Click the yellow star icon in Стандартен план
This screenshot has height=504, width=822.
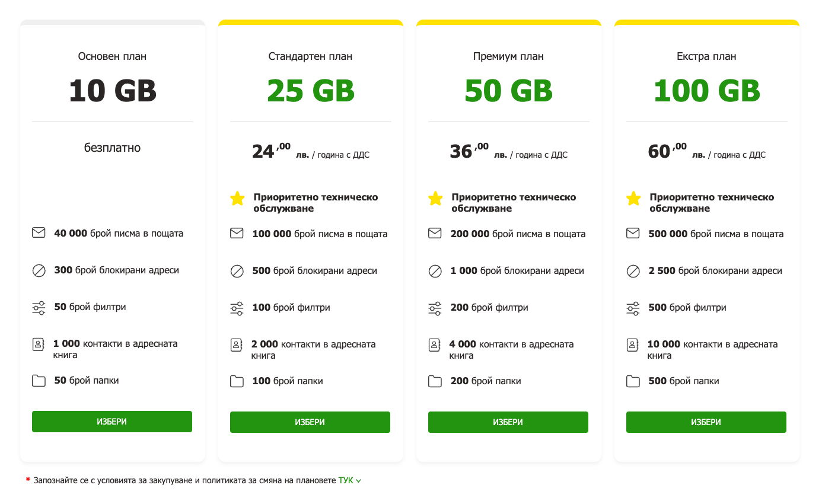coord(237,199)
